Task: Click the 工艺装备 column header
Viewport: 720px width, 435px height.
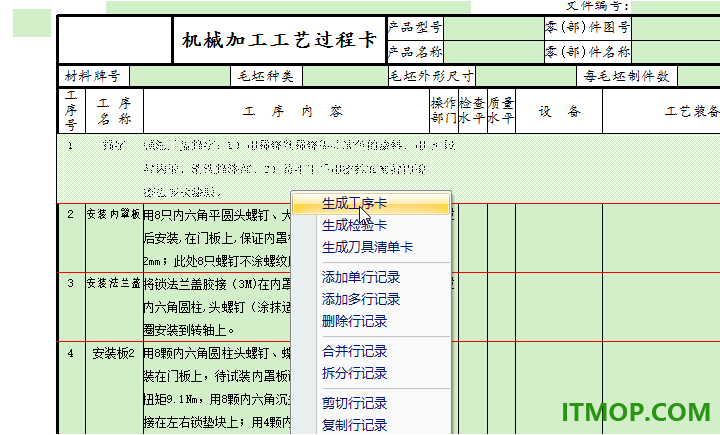Action: pyautogui.click(x=661, y=111)
